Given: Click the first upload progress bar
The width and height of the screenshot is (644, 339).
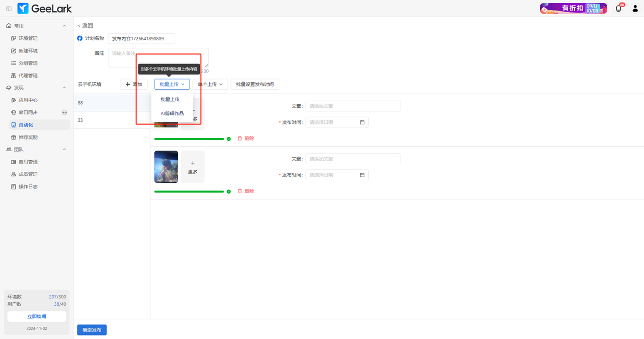Looking at the screenshot, I should pyautogui.click(x=189, y=139).
